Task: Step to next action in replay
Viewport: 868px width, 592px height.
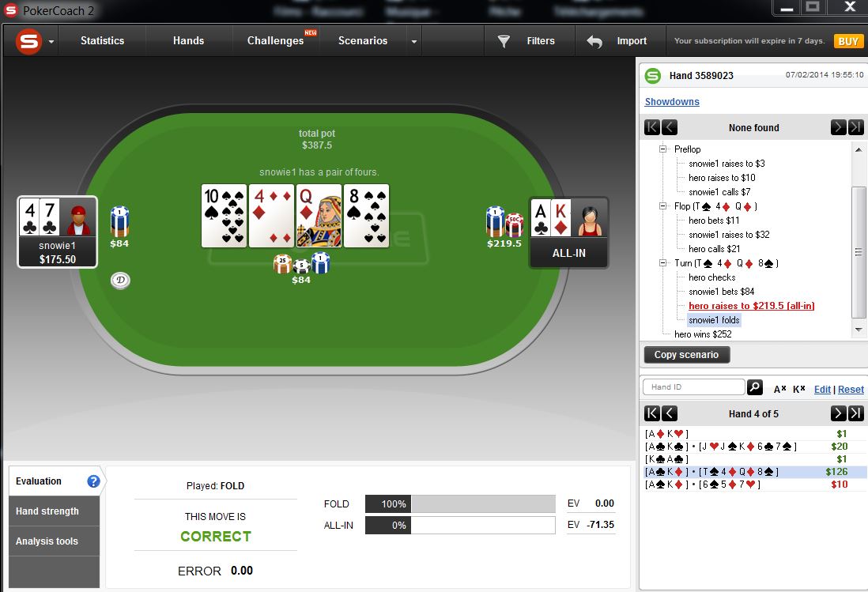Action: point(838,127)
